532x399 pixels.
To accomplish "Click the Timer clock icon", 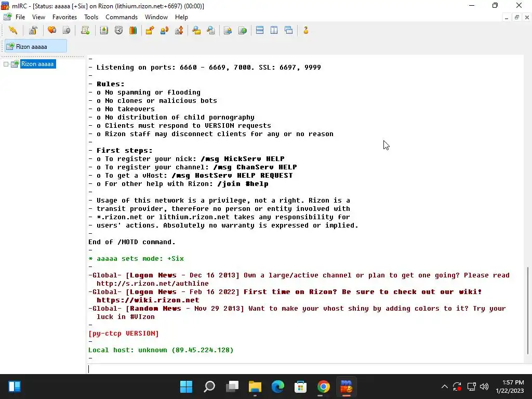I will point(118,31).
